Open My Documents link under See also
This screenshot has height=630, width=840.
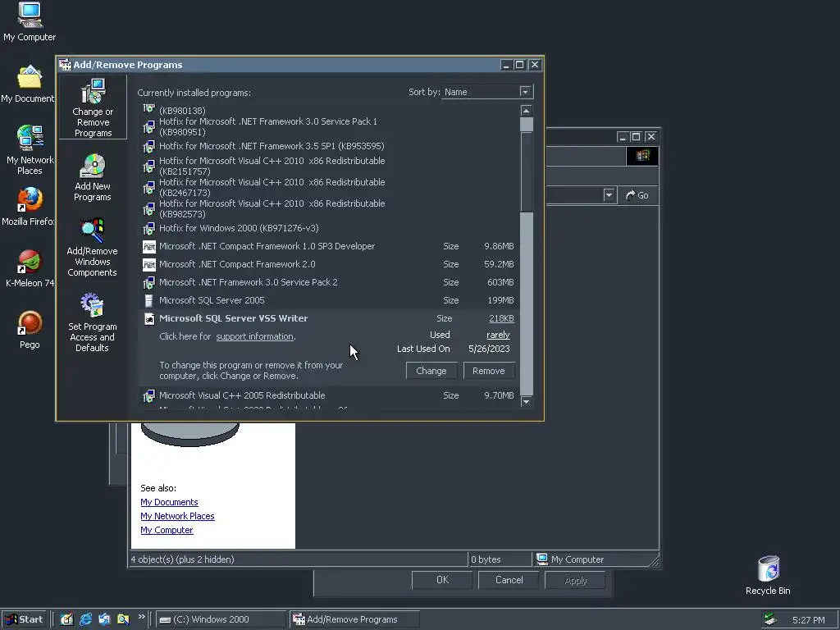point(169,502)
